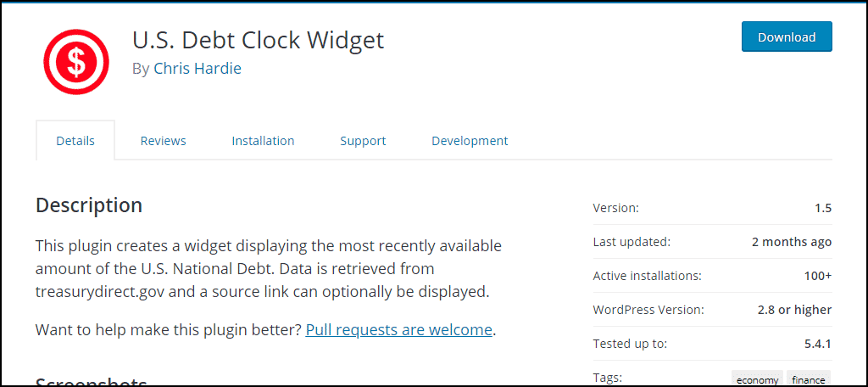Follow the 'Pull requests are welcome' link
Image resolution: width=868 pixels, height=387 pixels.
(x=398, y=330)
